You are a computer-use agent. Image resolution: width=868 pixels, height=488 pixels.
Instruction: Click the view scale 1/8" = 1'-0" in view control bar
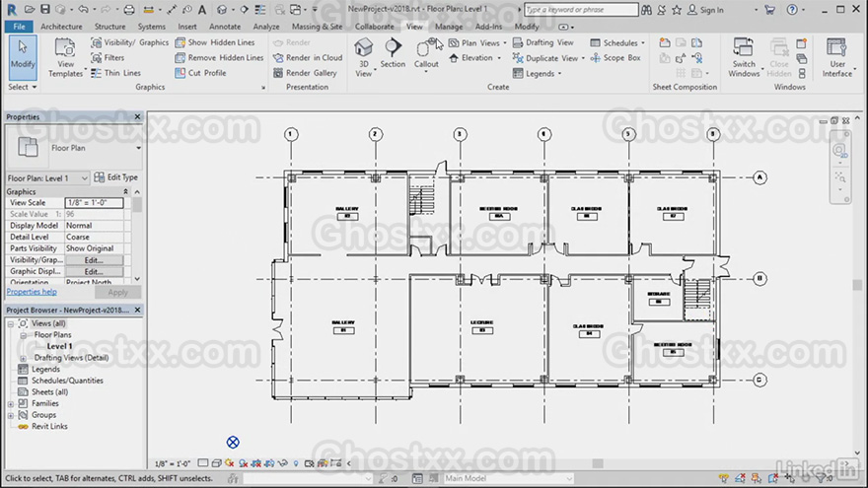[173, 463]
